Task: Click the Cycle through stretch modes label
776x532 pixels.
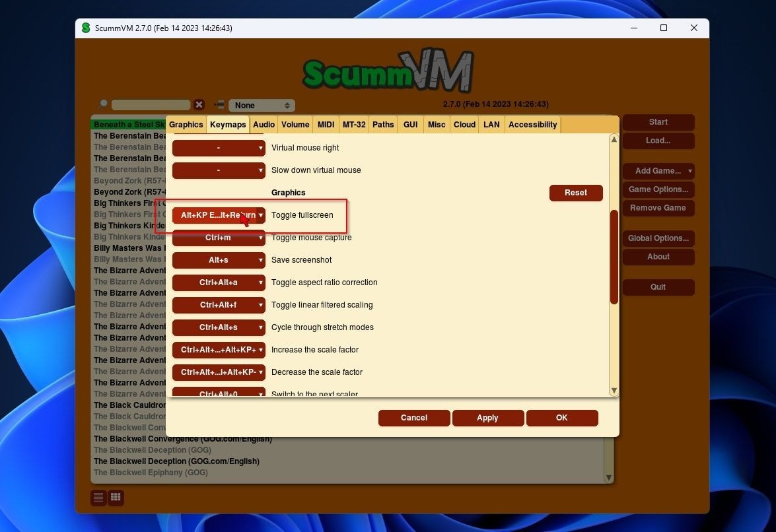Action: 322,327
